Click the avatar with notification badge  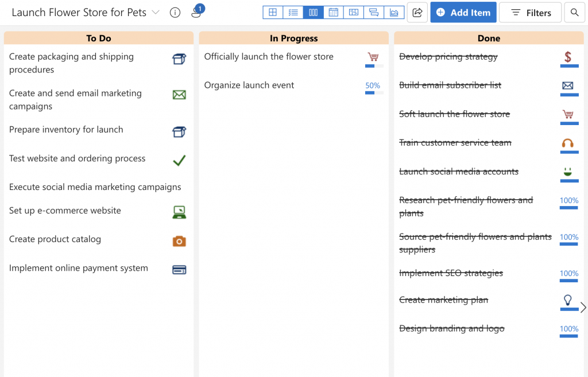(196, 11)
